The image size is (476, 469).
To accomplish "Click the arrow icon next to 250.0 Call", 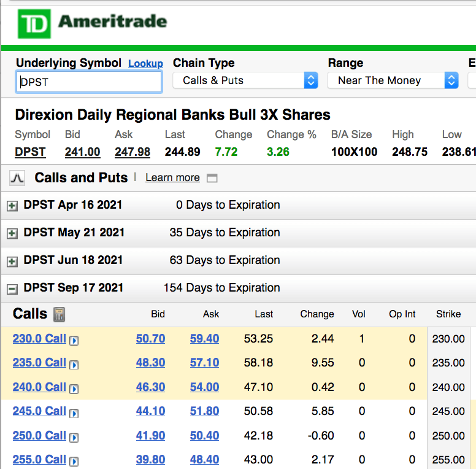I will (x=74, y=437).
